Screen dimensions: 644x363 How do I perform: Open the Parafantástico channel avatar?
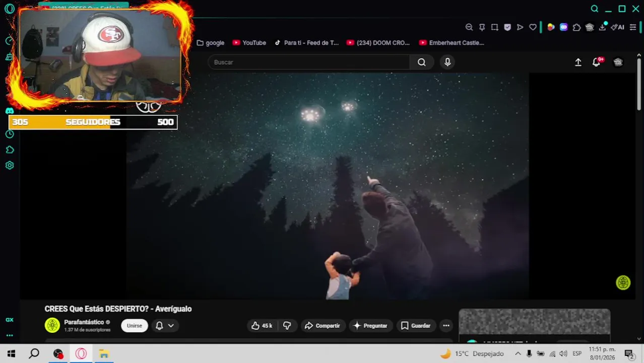coord(52,325)
